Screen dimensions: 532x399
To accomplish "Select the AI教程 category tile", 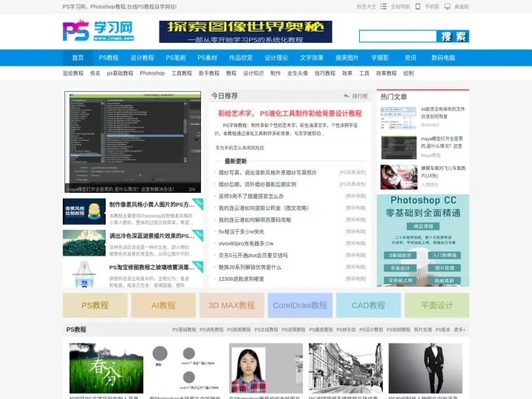I will click(163, 305).
